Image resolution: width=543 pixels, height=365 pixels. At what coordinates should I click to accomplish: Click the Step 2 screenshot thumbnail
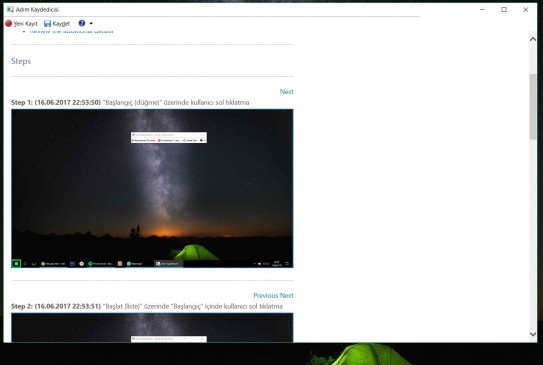coord(152,328)
